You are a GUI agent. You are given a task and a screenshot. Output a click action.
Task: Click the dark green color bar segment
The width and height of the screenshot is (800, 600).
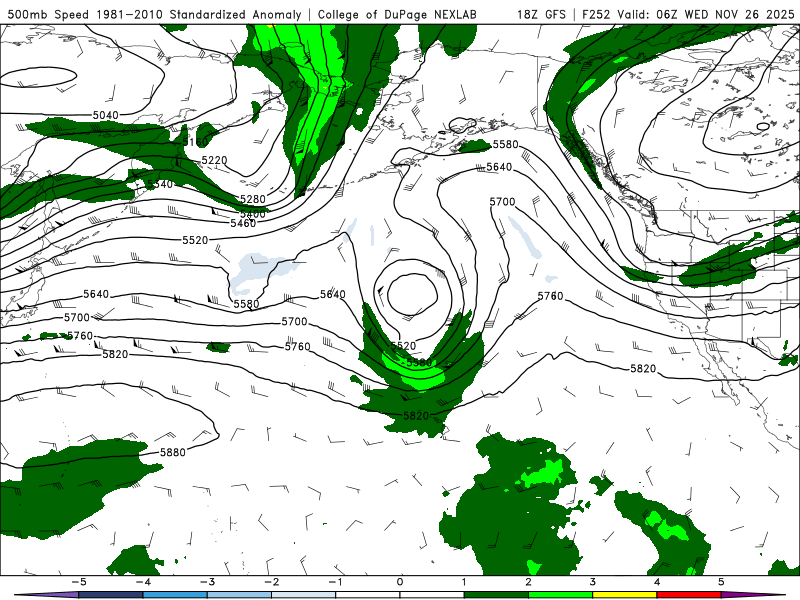[x=496, y=595]
